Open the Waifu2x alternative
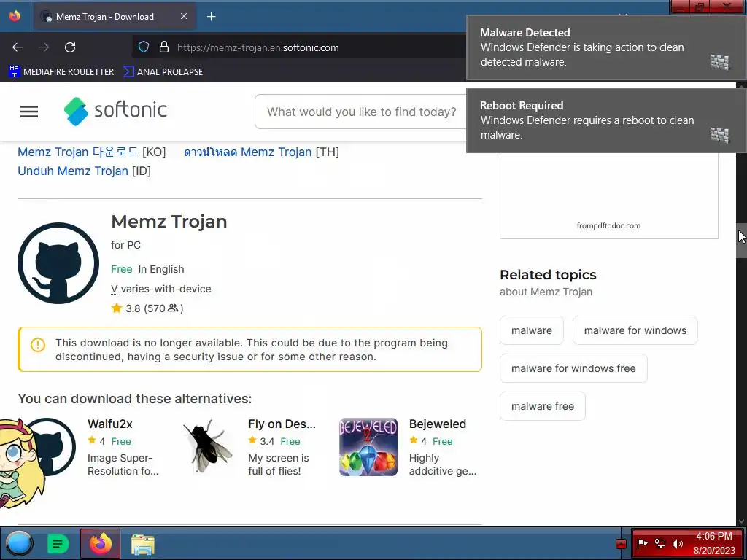The height and width of the screenshot is (560, 747). pos(110,424)
